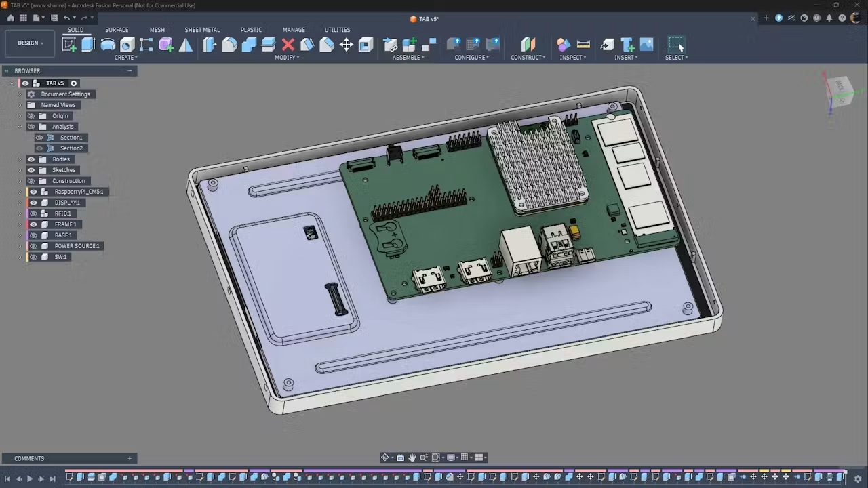This screenshot has width=868, height=488.
Task: Open the DESIGN workspace dropdown
Action: [31, 43]
